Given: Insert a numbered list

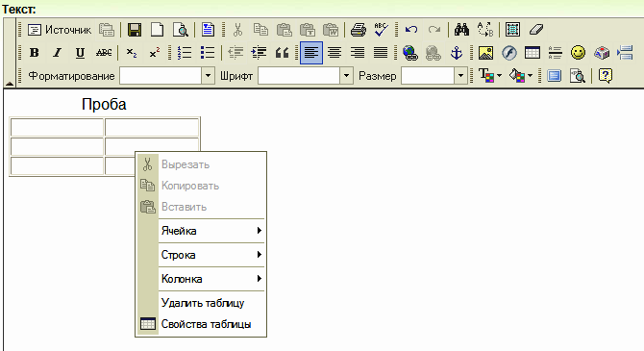Looking at the screenshot, I should click(x=185, y=53).
